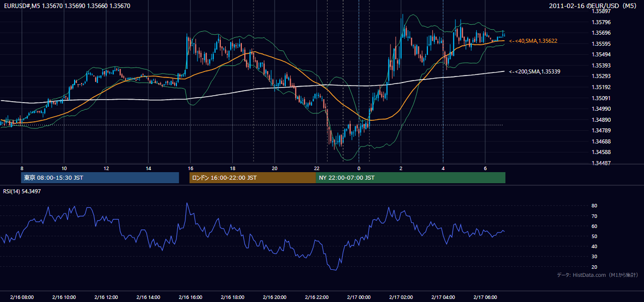This screenshot has width=644, height=302.
Task: Click price axis value 1.34990
Action: point(601,109)
